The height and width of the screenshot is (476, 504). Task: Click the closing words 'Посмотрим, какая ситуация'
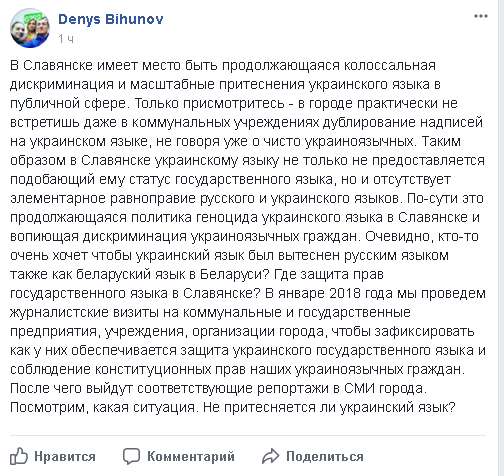coord(102,407)
